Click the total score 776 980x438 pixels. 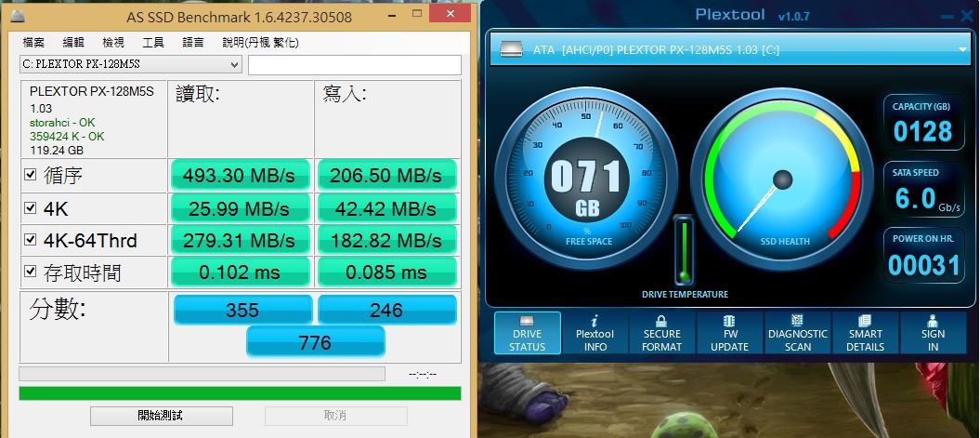pyautogui.click(x=315, y=341)
